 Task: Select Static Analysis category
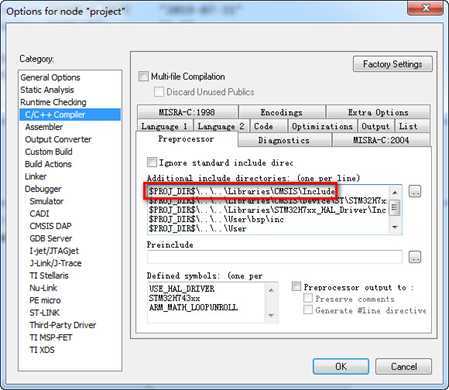[47, 90]
